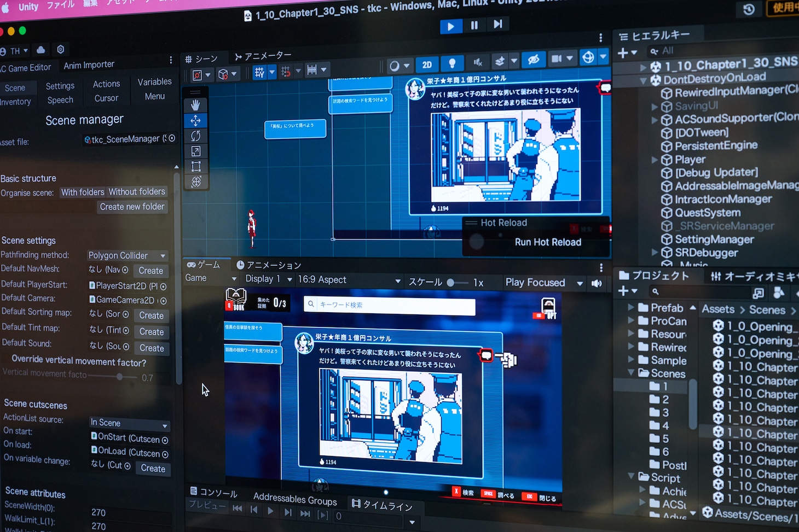This screenshot has height=532, width=799.
Task: Click Run Hot Reload button
Action: pos(548,242)
